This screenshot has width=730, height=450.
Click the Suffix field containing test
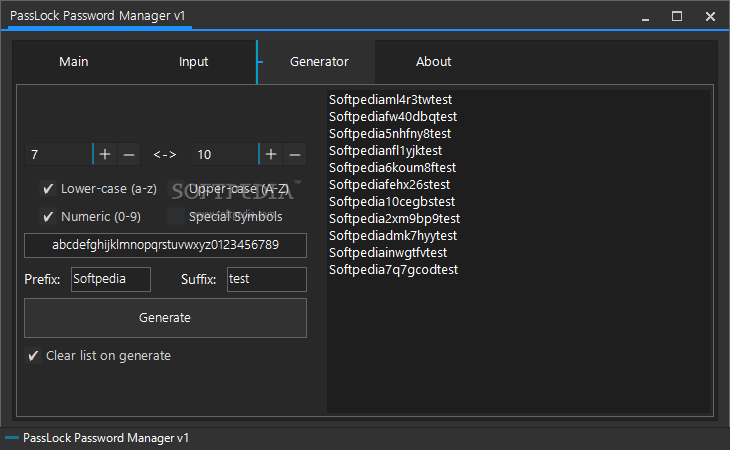tap(267, 279)
